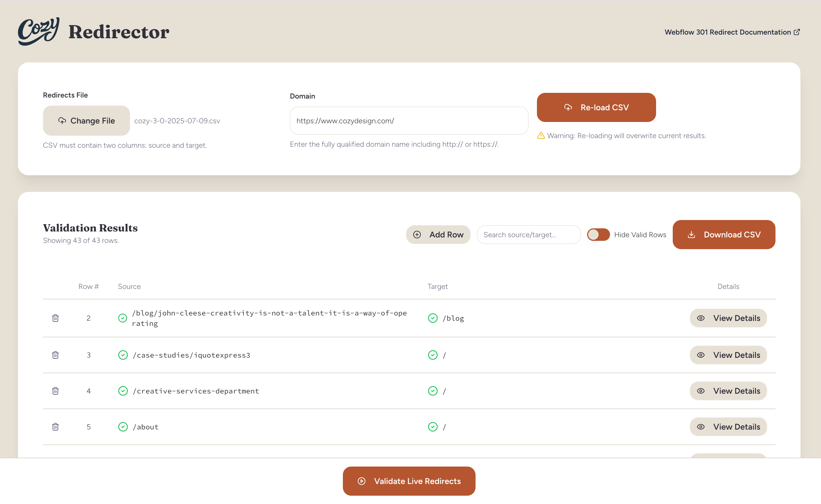Toggle Hide Valid Rows switch
This screenshot has width=821, height=504.
click(x=598, y=235)
